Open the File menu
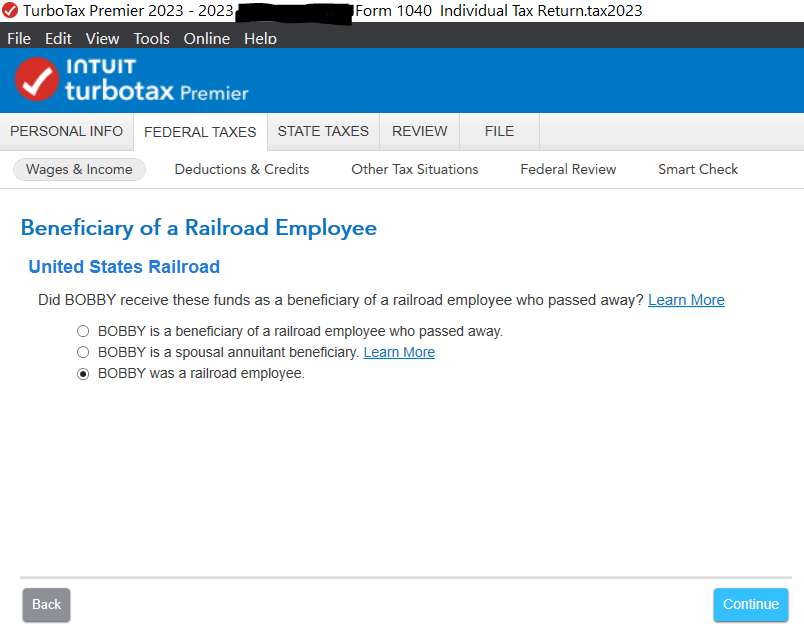The image size is (804, 635). (x=19, y=38)
